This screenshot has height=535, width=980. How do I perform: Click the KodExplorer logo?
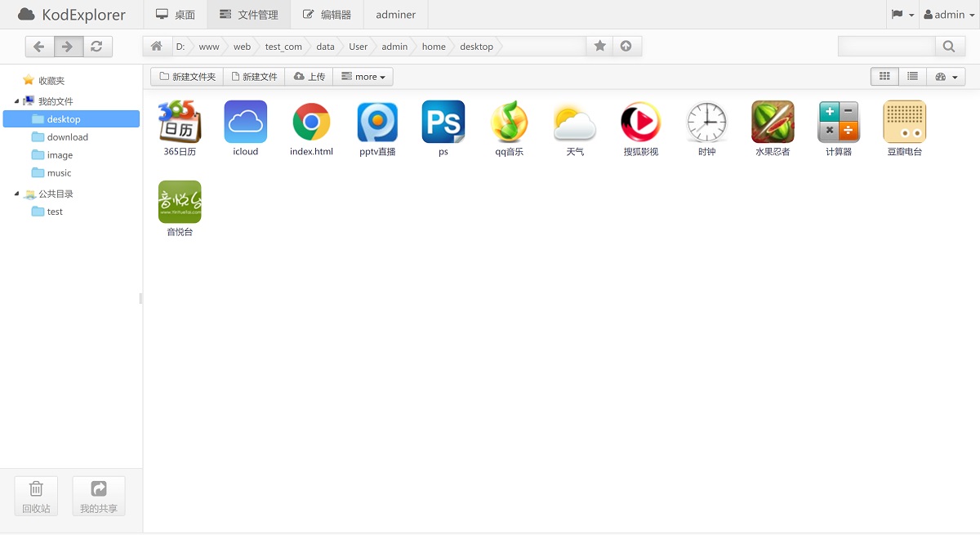pos(72,15)
